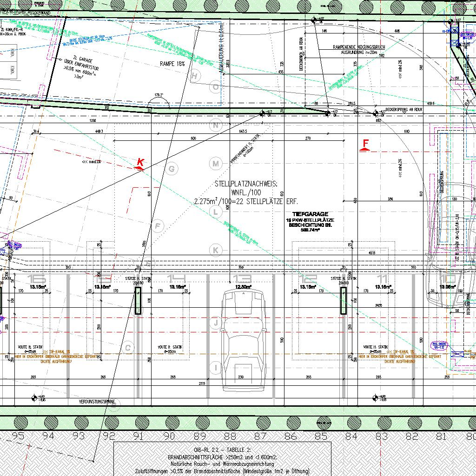Select the 'STELLPLATZNACHWEIS:' heading text
Image resolution: width=476 pixels, height=476 pixels.
tap(246, 184)
